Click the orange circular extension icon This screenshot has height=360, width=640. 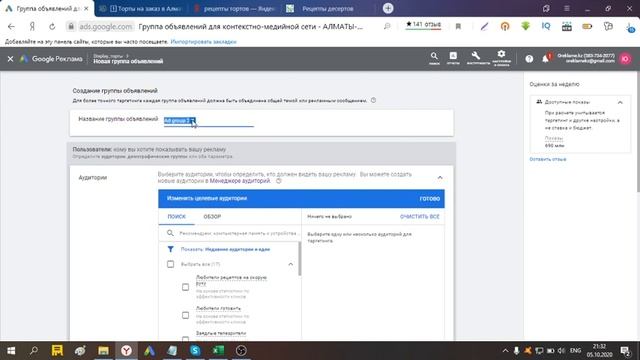[x=505, y=27]
